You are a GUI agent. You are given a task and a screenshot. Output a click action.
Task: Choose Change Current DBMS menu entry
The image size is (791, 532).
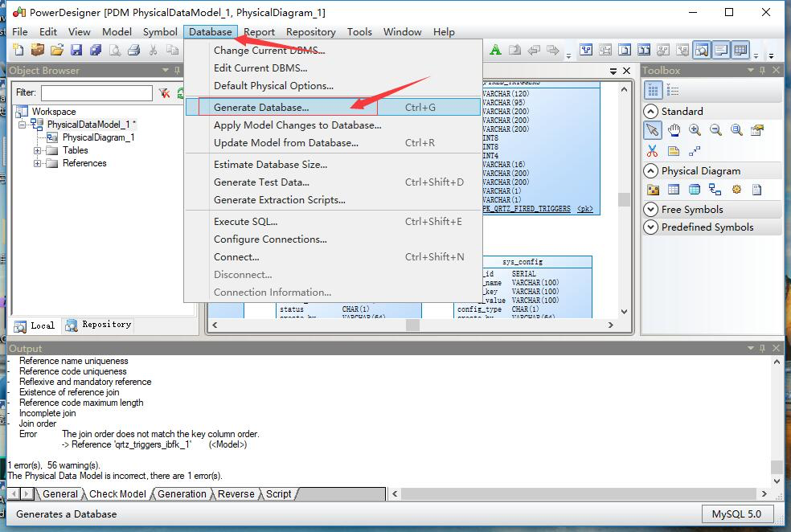(x=333, y=51)
